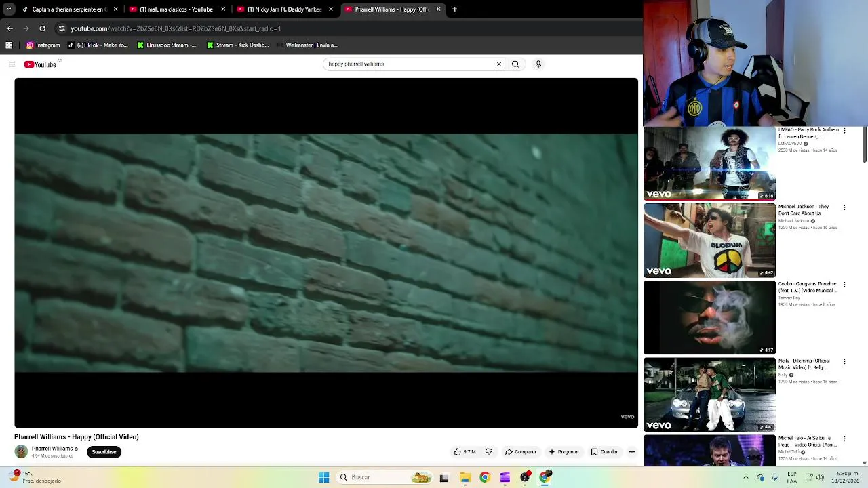Open the three-dot more actions menu below the video
Image resolution: width=868 pixels, height=488 pixels.
pos(631,452)
